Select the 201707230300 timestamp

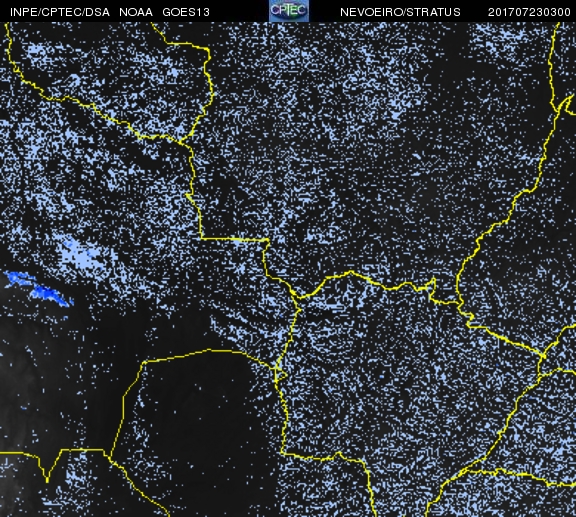[529, 12]
